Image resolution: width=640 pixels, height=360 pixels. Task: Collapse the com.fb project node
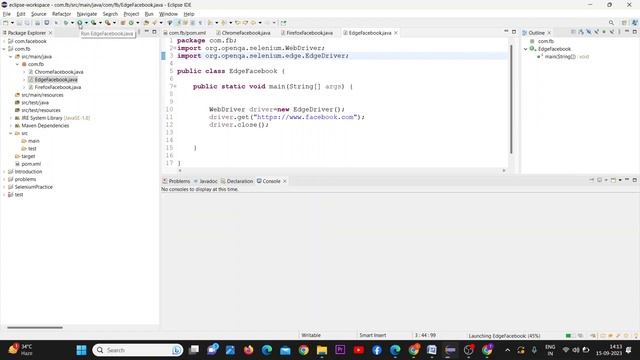(x=4, y=49)
